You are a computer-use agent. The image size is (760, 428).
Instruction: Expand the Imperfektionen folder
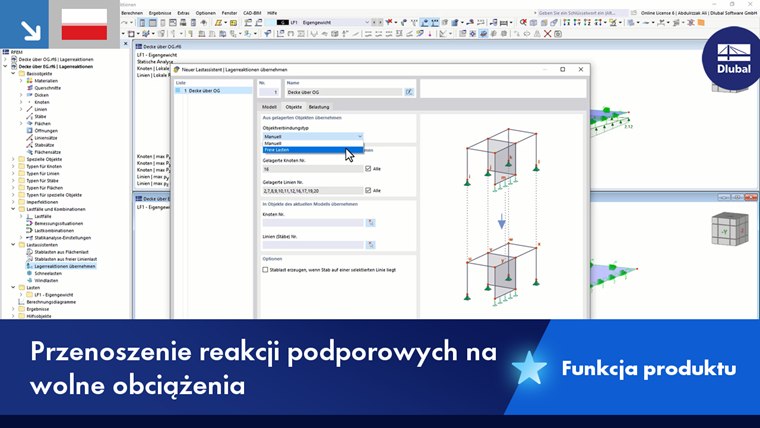[x=13, y=202]
